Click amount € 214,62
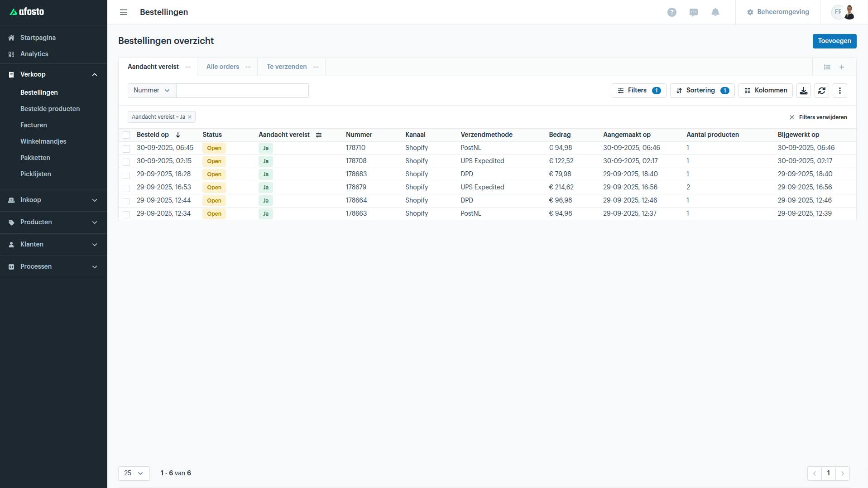The image size is (868, 488). tap(561, 188)
